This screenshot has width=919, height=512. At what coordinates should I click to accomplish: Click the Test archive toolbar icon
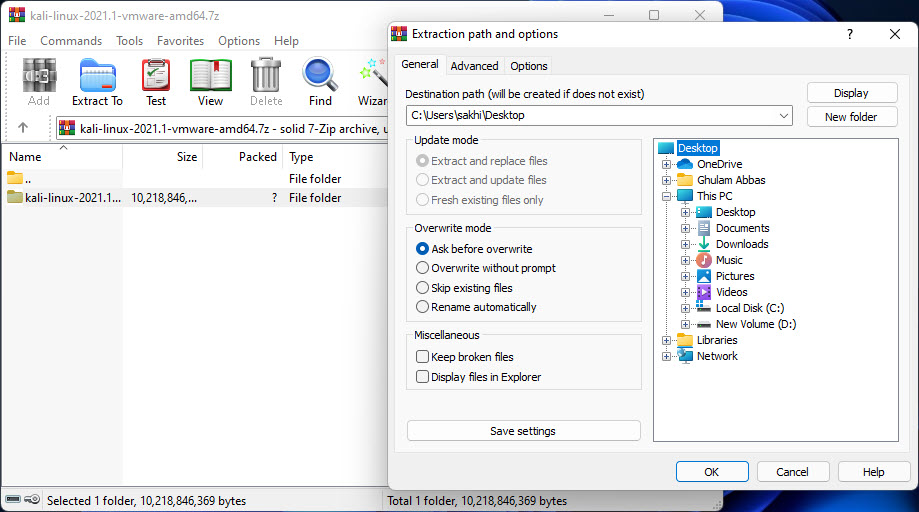[156, 76]
